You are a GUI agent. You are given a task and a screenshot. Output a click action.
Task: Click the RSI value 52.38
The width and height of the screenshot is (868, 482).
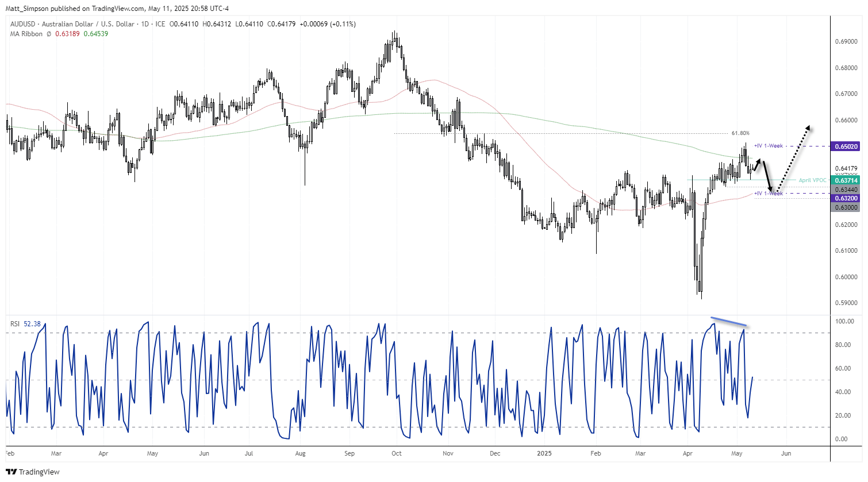[x=32, y=323]
